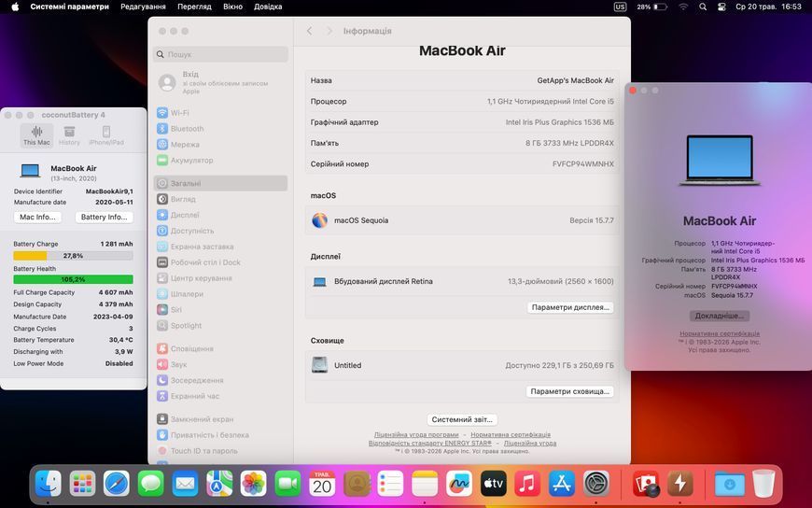Click the battery 28% menu bar indicator

651,7
